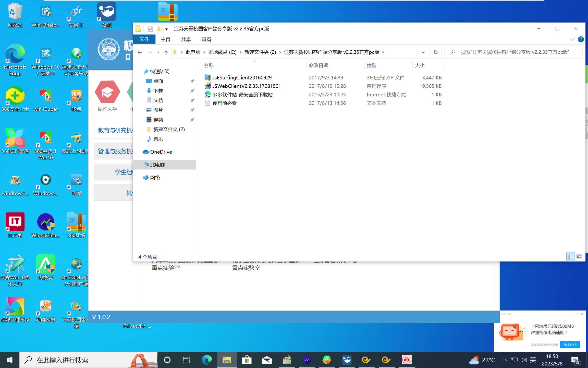Image resolution: width=588 pixels, height=368 pixels.
Task: Open recent locations dropdown arrow
Action: coord(158,52)
